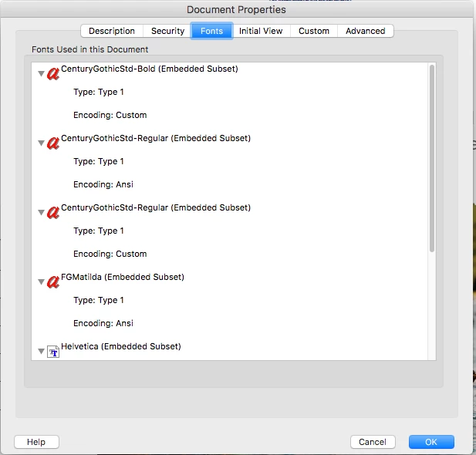Viewport: 476px width, 455px height.
Task: Cancel the Document Properties dialog
Action: [x=373, y=442]
